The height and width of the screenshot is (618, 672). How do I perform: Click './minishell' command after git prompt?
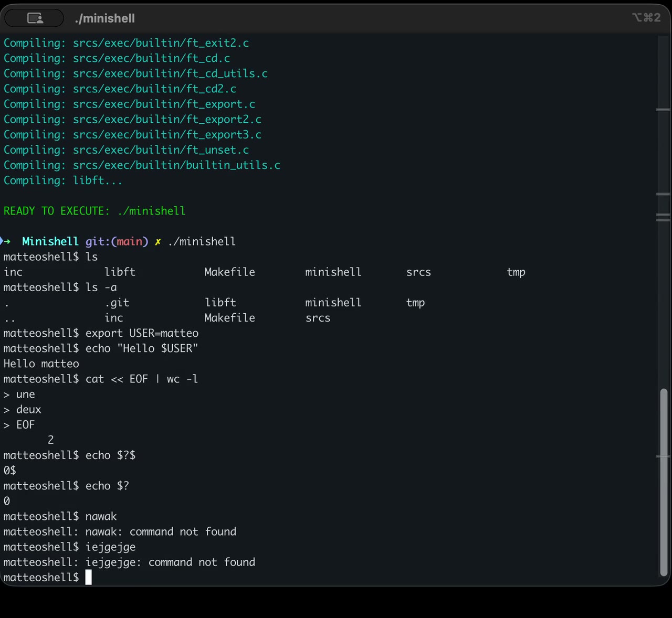point(202,241)
